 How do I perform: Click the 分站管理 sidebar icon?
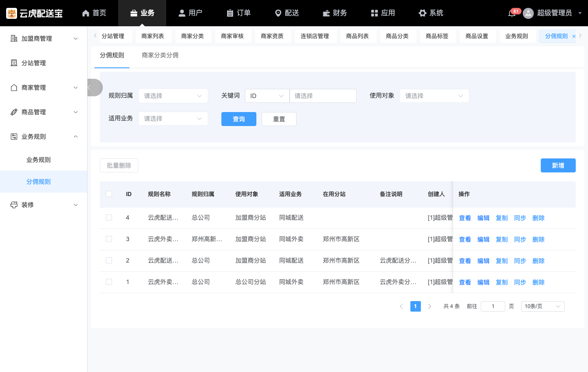[x=14, y=63]
